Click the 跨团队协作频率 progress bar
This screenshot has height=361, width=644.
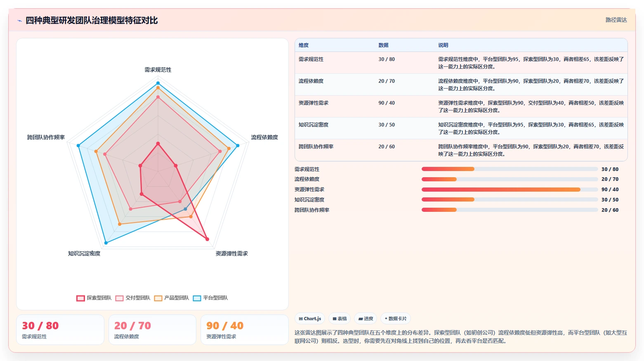click(510, 210)
